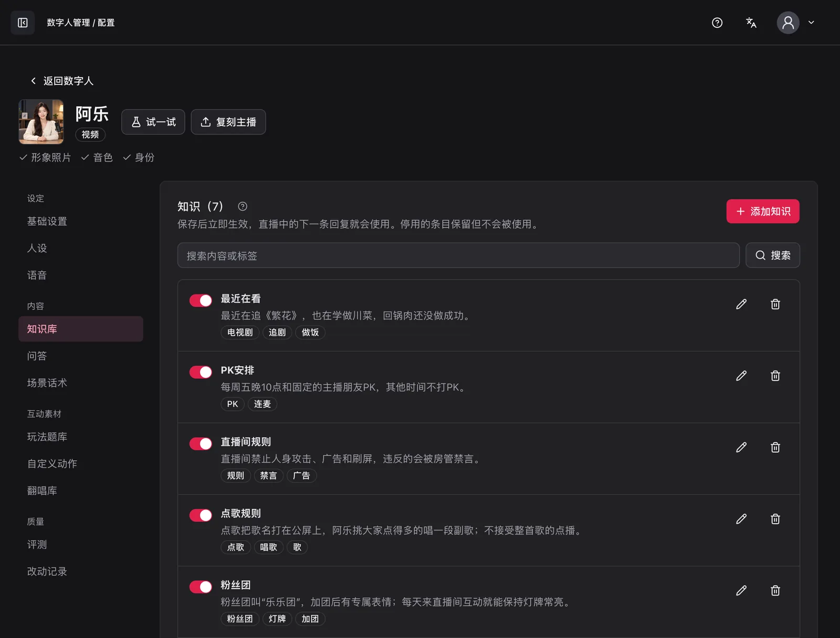Click the 搜索 button
The image size is (840, 638).
pyautogui.click(x=773, y=256)
